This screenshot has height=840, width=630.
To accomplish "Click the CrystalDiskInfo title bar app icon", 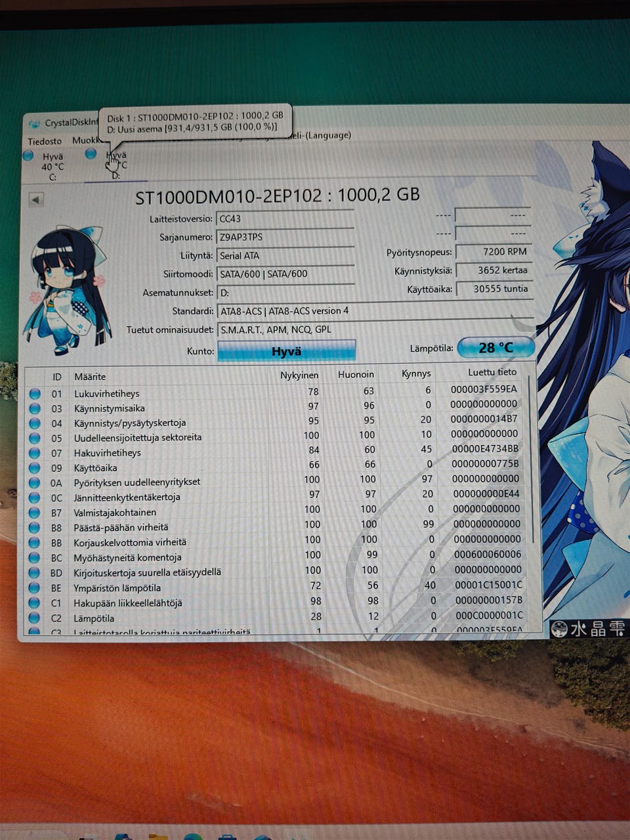I will pyautogui.click(x=34, y=123).
